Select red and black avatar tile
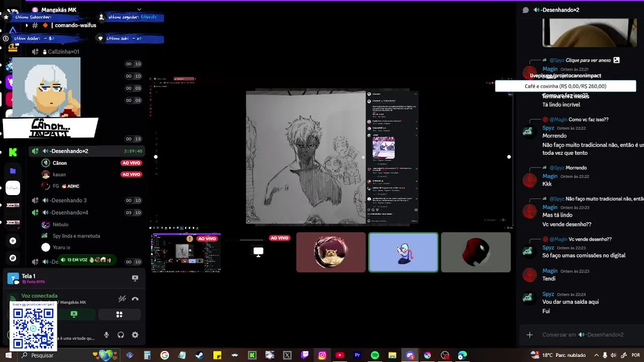Viewport: 644px width, 362px height. click(476, 252)
